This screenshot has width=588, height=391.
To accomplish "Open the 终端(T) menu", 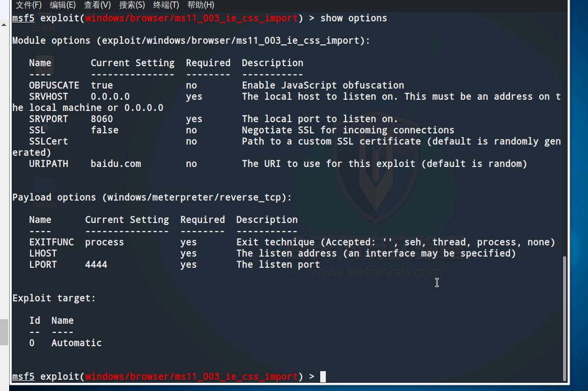I will pyautogui.click(x=166, y=5).
